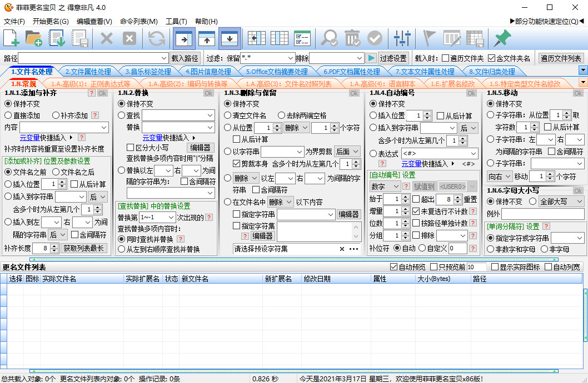Image resolution: width=588 pixels, height=383 pixels.
Task: Toggle the down-arrow panel layout icon
Action: (x=230, y=38)
